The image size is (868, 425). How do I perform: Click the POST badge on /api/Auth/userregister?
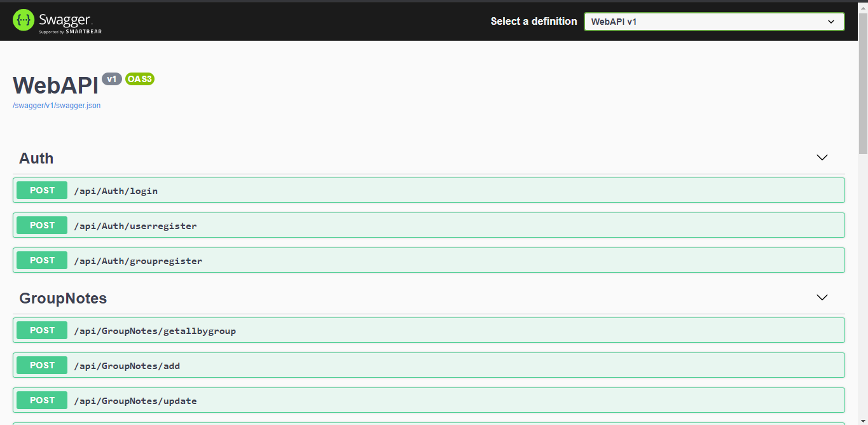(41, 225)
